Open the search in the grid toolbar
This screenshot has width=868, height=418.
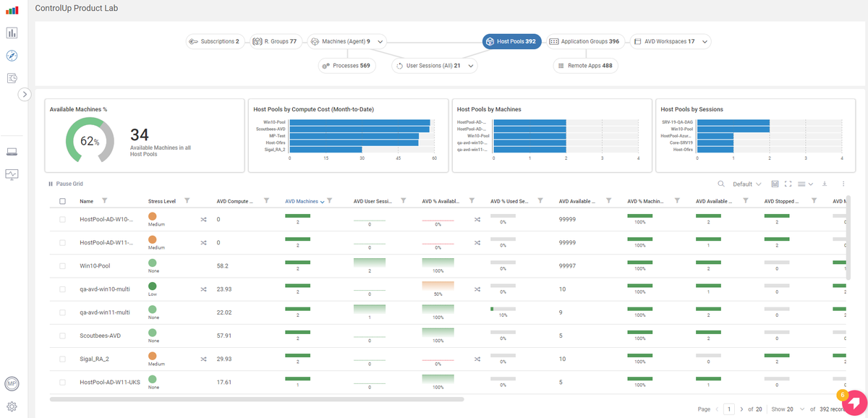[x=721, y=184]
